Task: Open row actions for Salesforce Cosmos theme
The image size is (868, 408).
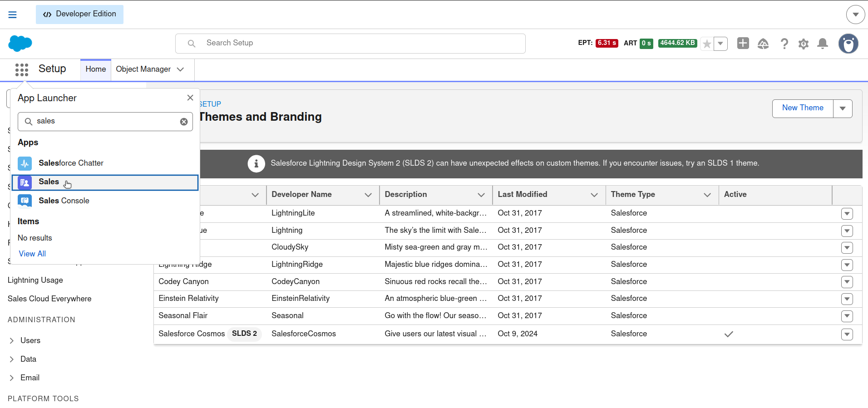Action: (847, 334)
